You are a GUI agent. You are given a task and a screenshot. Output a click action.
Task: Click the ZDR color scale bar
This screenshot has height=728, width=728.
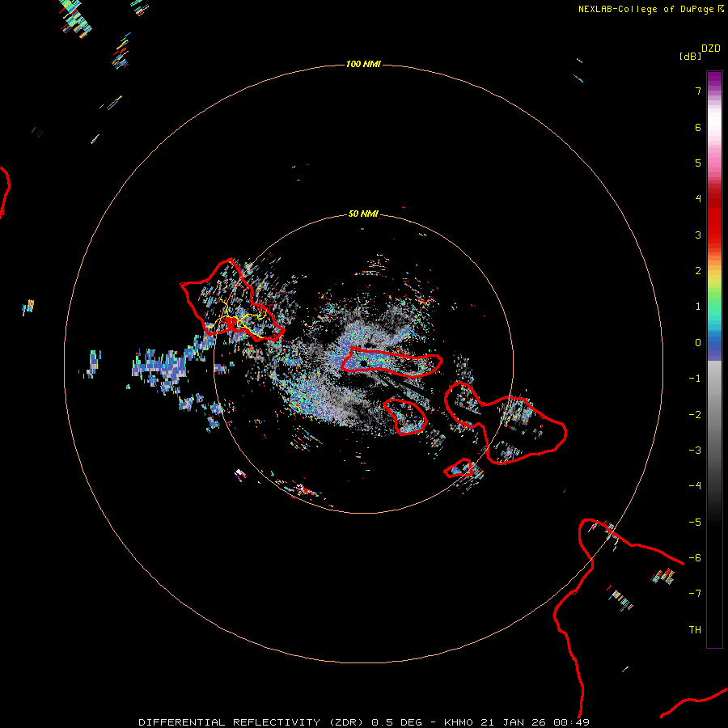pos(714,359)
